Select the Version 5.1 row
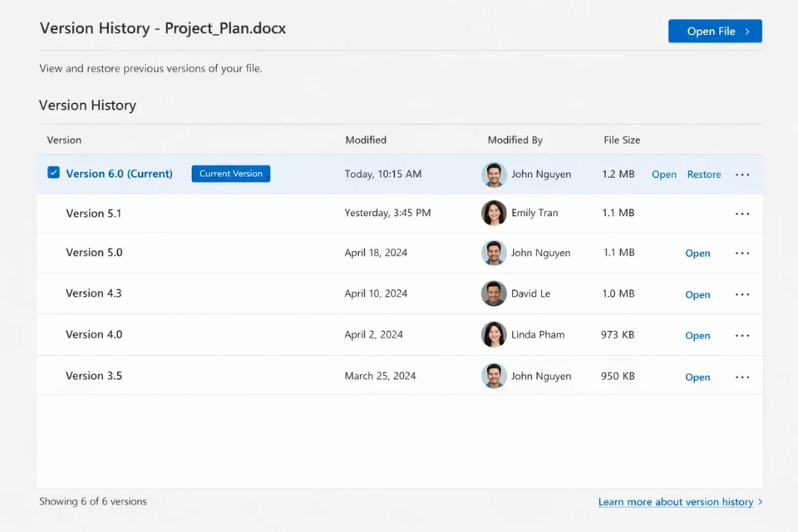Viewport: 798px width, 532px height. coord(249,213)
